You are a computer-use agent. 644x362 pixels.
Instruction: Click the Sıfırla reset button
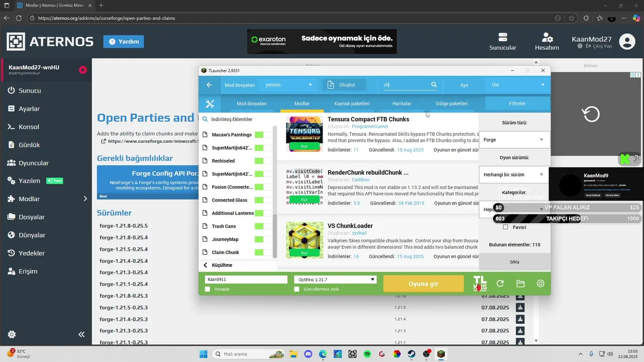(514, 262)
